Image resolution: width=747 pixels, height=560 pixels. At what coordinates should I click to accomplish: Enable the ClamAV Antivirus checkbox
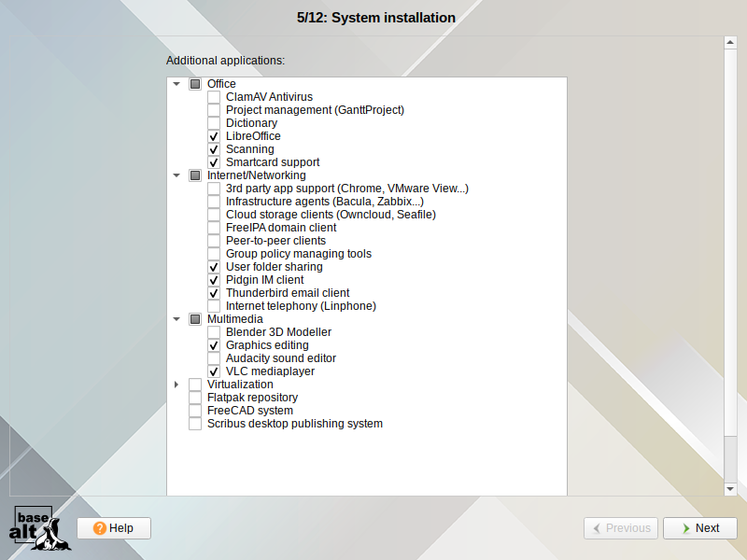click(x=214, y=97)
